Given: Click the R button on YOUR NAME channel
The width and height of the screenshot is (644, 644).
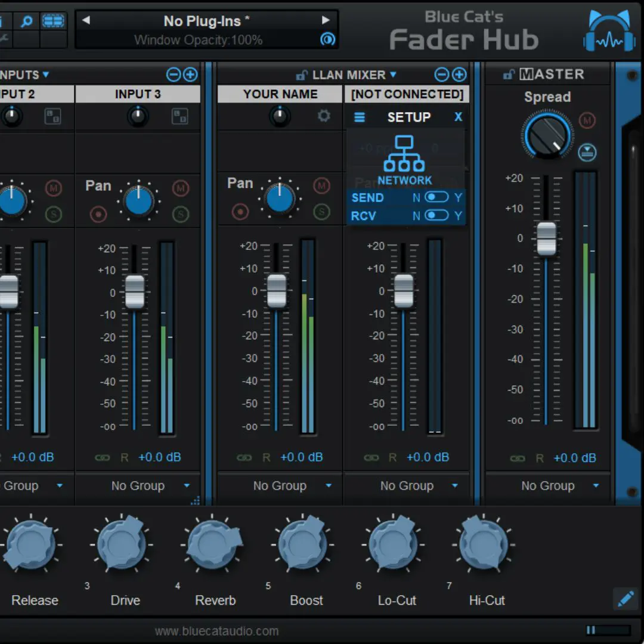Looking at the screenshot, I should tap(267, 457).
